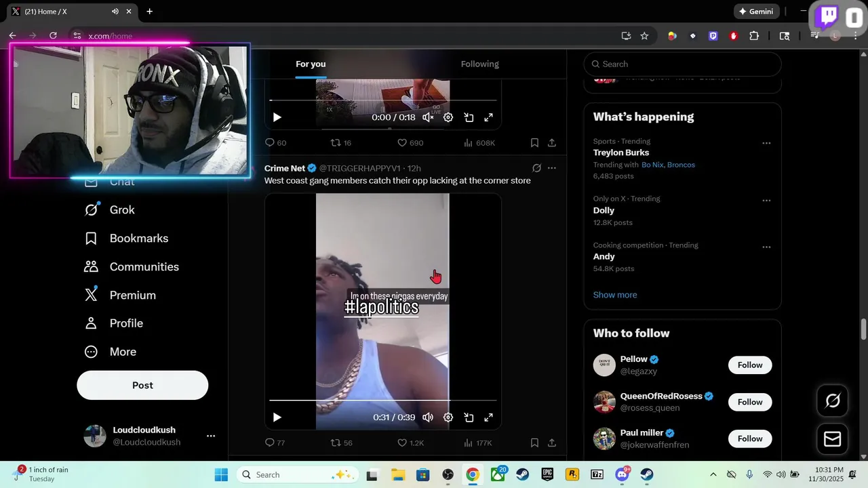The width and height of the screenshot is (868, 488).
Task: Open OBS Studio from the taskbar
Action: (448, 474)
